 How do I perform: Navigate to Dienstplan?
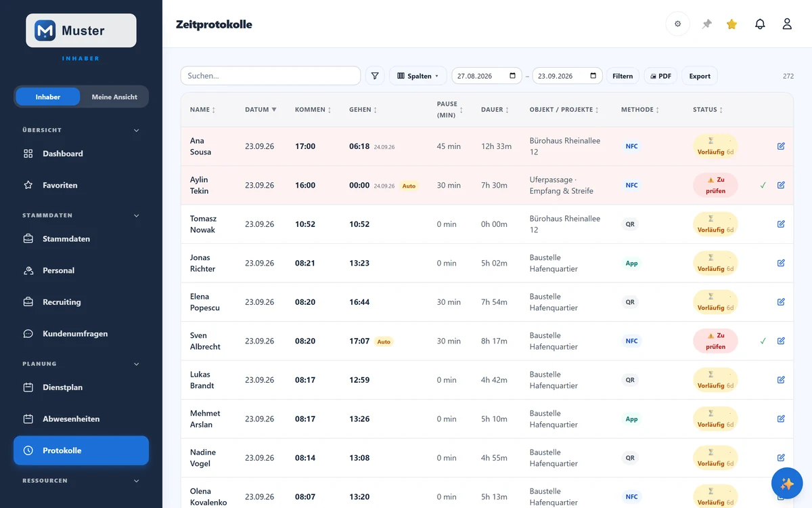click(81, 387)
